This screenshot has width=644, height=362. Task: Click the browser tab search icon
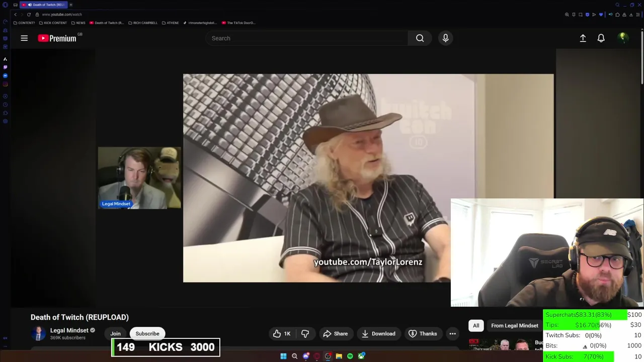[617, 5]
